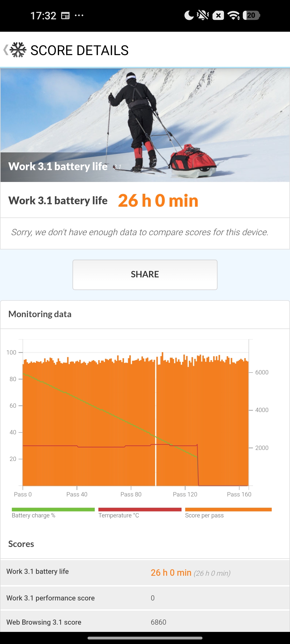Tap the orange 26 h 0 min result
Viewport: 290px width, 644px height.
158,201
